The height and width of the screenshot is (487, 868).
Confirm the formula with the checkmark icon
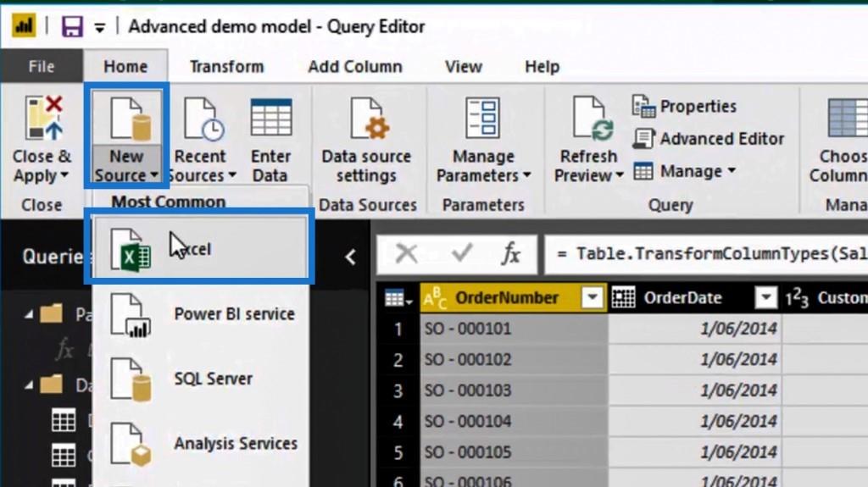462,253
